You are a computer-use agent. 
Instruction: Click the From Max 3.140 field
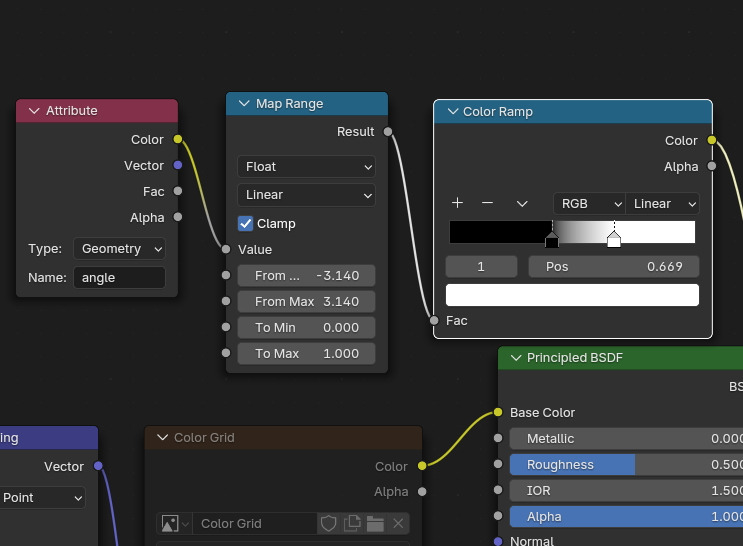pos(307,302)
